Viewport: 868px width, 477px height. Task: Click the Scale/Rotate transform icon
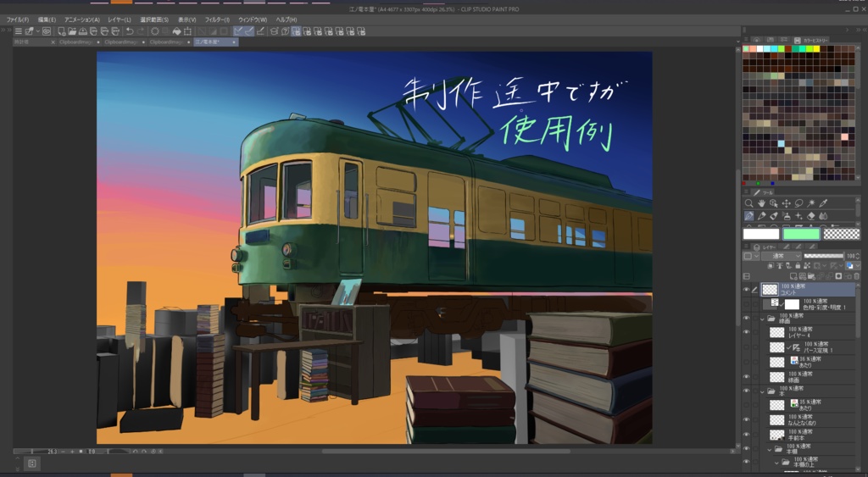(187, 31)
